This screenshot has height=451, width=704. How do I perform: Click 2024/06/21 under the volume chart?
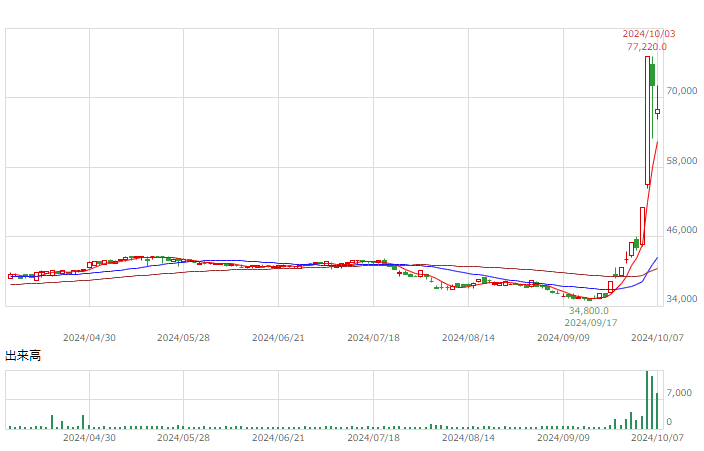pos(278,438)
